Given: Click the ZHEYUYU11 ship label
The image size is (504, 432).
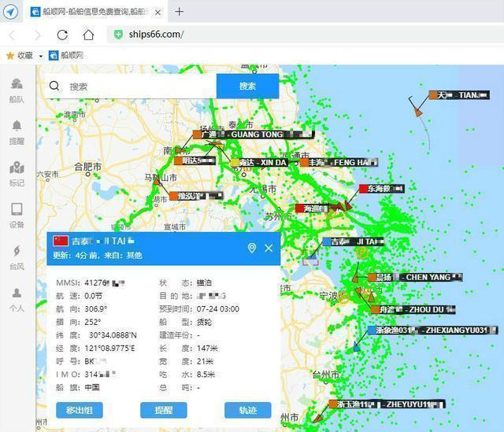Looking at the screenshot, I should 387,404.
